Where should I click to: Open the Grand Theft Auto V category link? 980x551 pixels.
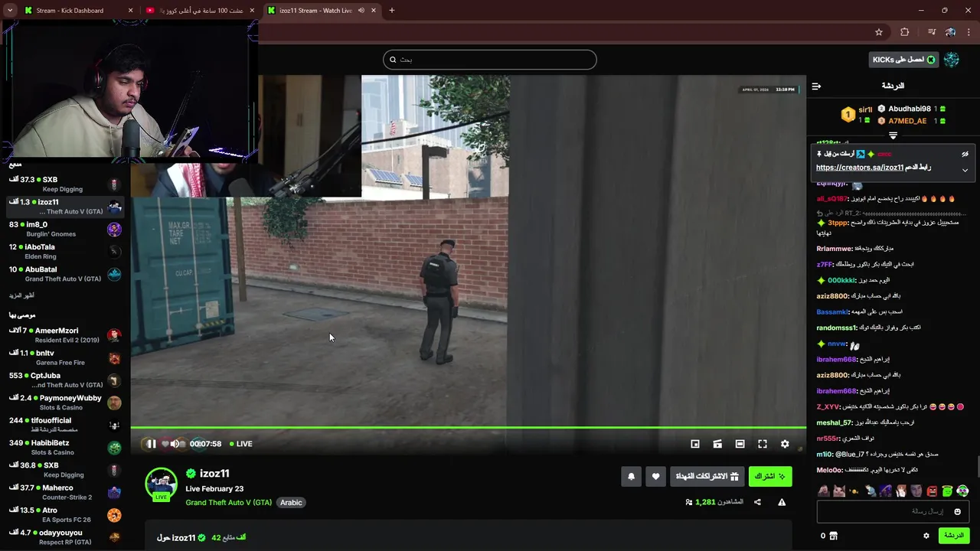click(x=228, y=503)
